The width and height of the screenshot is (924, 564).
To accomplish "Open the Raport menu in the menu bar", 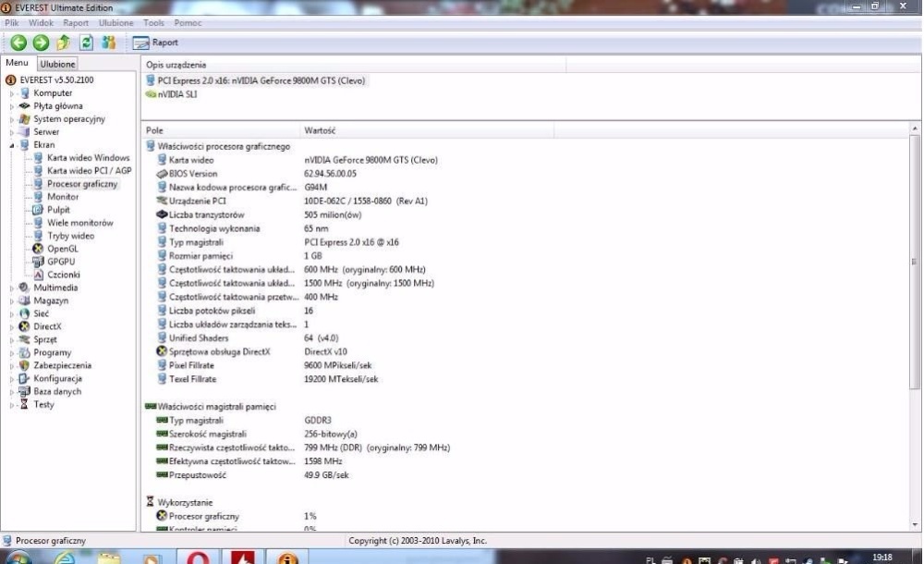I will pos(76,23).
